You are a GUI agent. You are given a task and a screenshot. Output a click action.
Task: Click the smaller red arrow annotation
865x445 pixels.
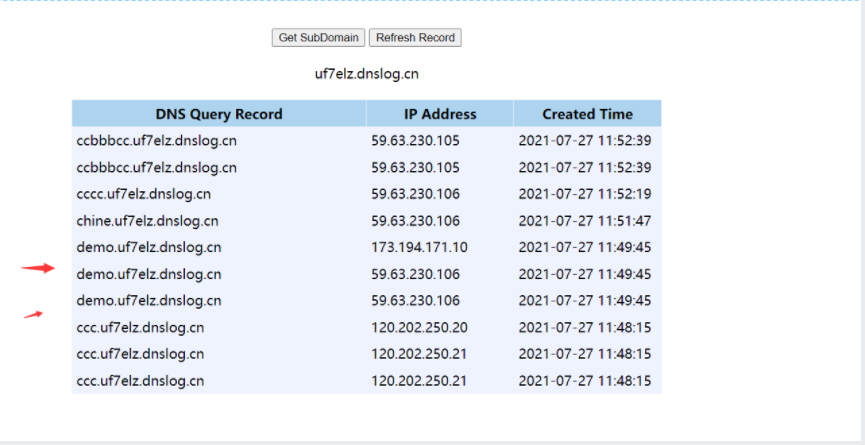pos(34,315)
